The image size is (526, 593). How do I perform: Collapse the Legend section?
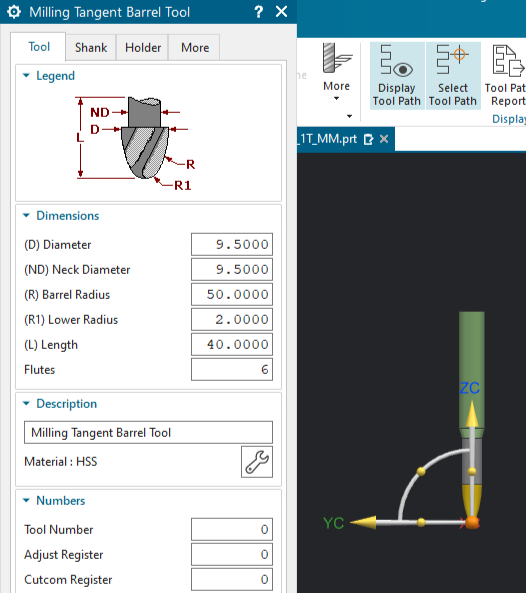pos(26,76)
